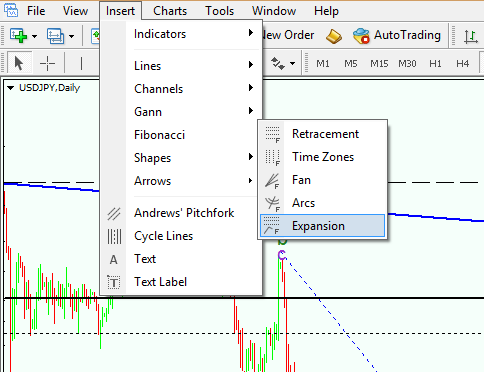Activate the crosshair tool
The image size is (484, 372).
pyautogui.click(x=47, y=63)
